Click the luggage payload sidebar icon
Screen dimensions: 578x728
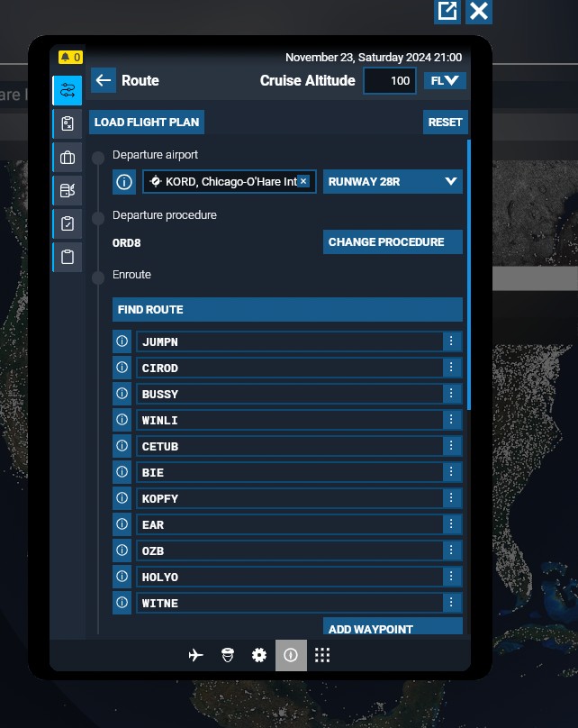(x=67, y=158)
